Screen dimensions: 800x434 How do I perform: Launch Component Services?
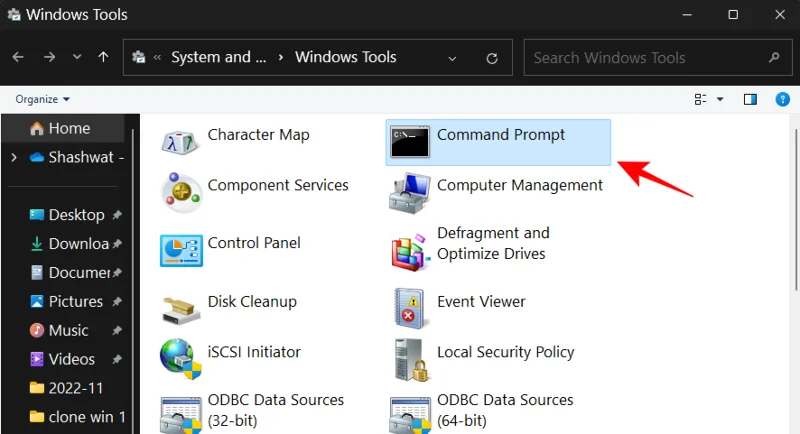tap(277, 186)
